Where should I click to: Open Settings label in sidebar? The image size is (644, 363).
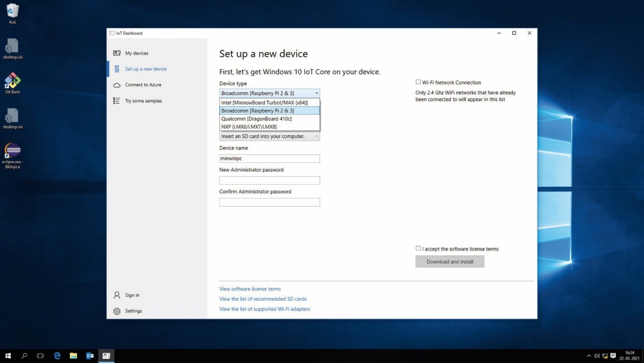click(x=134, y=311)
